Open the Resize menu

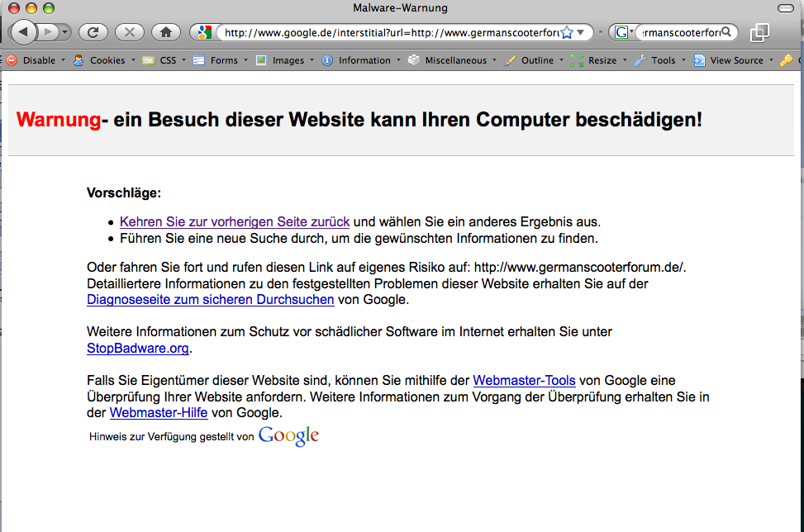pyautogui.click(x=602, y=60)
